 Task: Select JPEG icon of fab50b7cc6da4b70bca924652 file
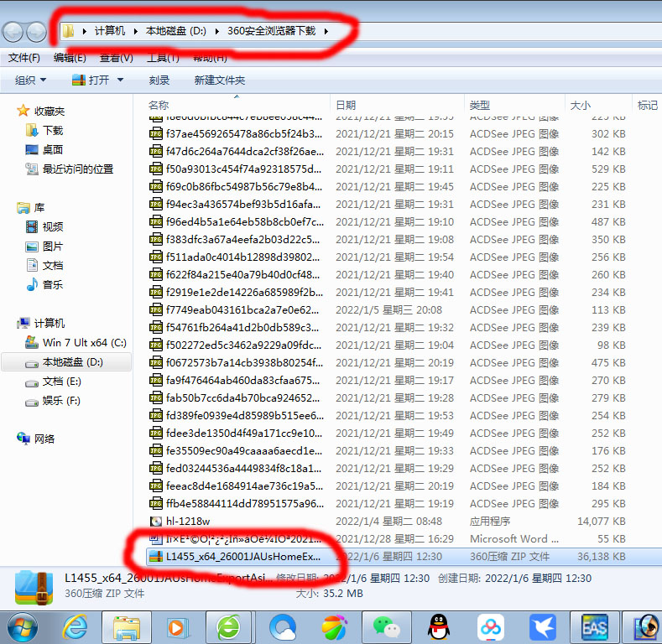coord(156,398)
